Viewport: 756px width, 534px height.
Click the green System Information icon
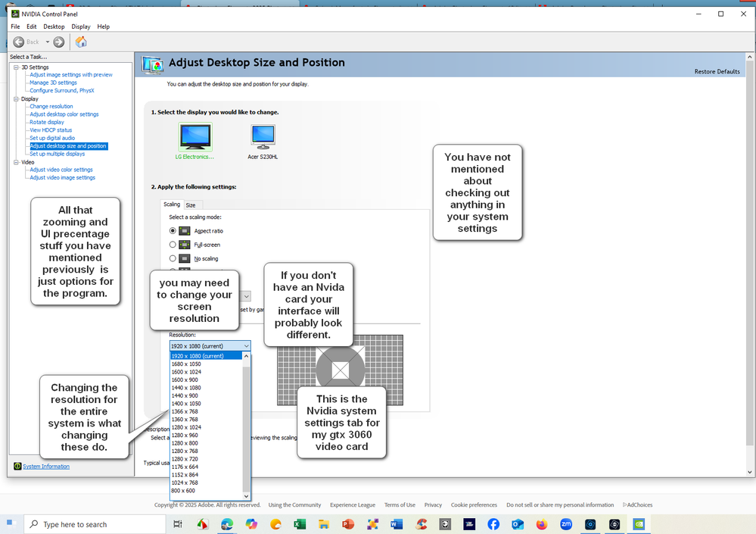coord(17,466)
